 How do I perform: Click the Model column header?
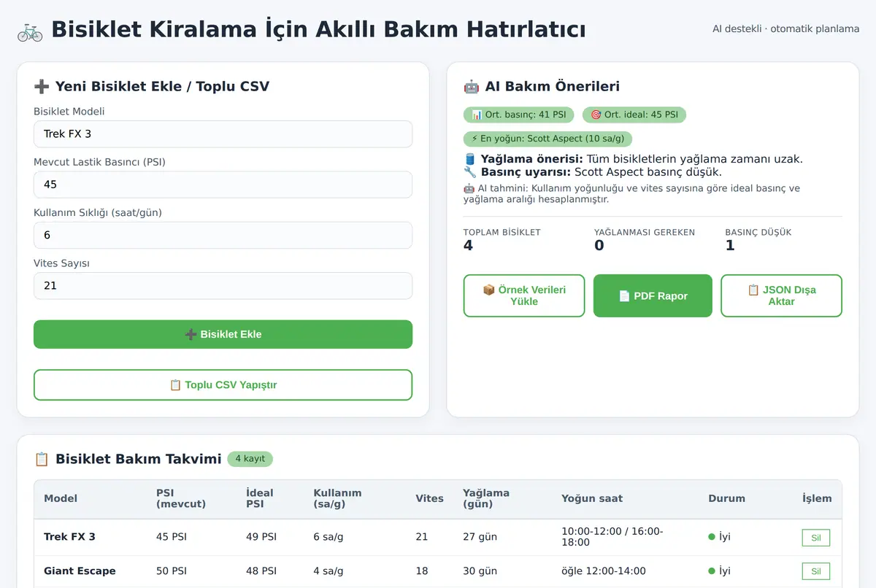[x=61, y=498]
